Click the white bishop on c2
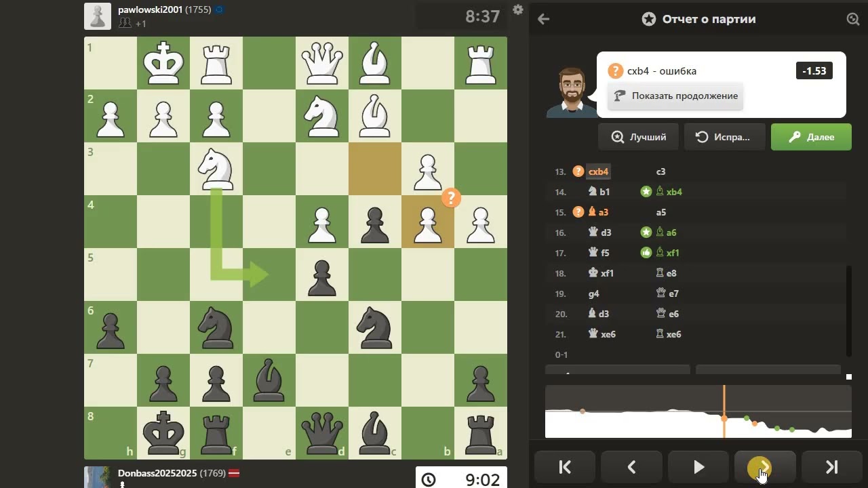The height and width of the screenshot is (488, 868). pos(375,116)
